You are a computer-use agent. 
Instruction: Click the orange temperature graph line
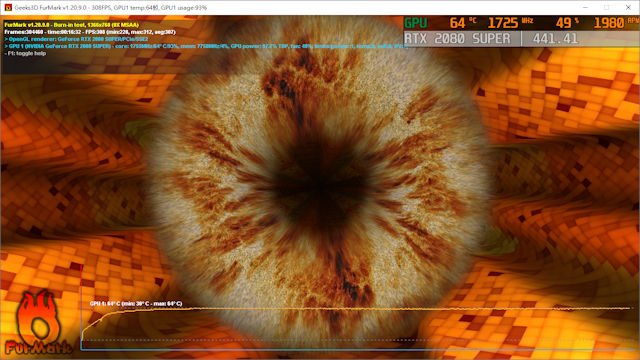(356, 309)
